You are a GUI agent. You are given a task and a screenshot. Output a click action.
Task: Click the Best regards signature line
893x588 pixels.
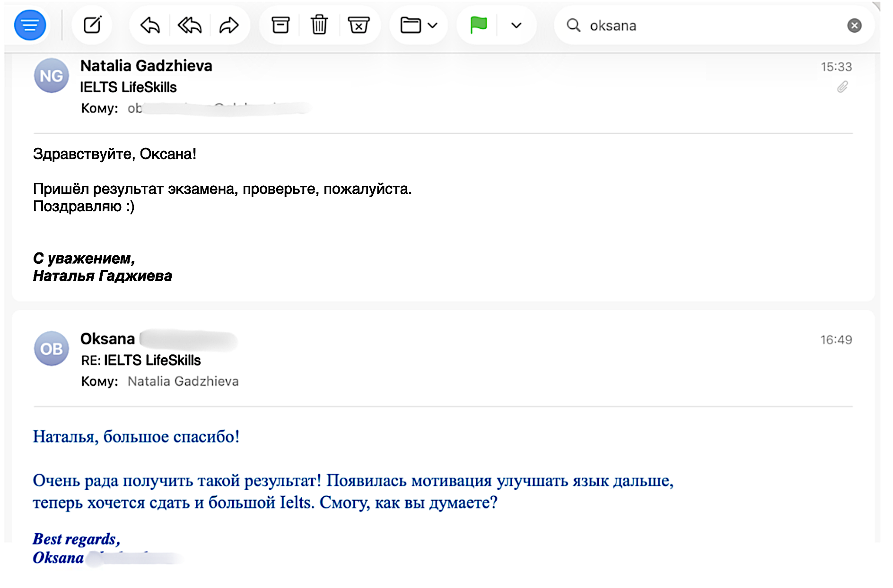pos(77,539)
